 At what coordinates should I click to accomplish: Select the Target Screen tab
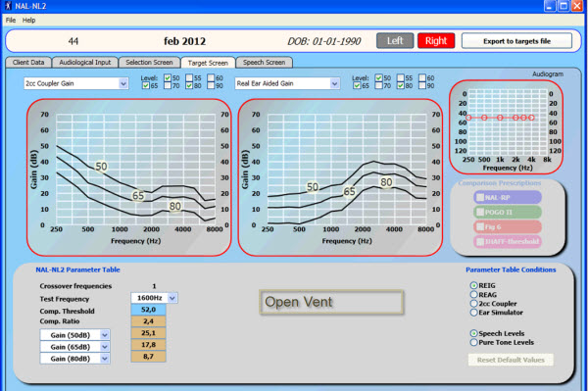[208, 63]
